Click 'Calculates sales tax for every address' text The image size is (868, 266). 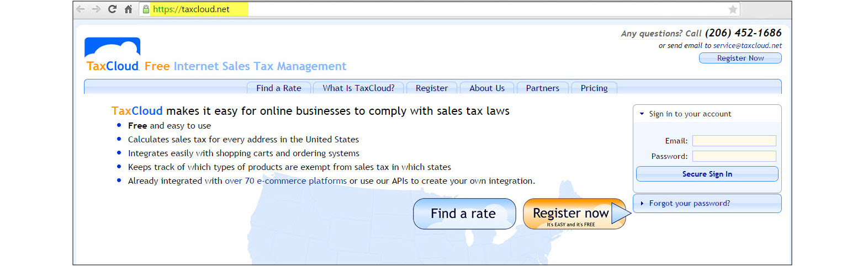coord(244,140)
